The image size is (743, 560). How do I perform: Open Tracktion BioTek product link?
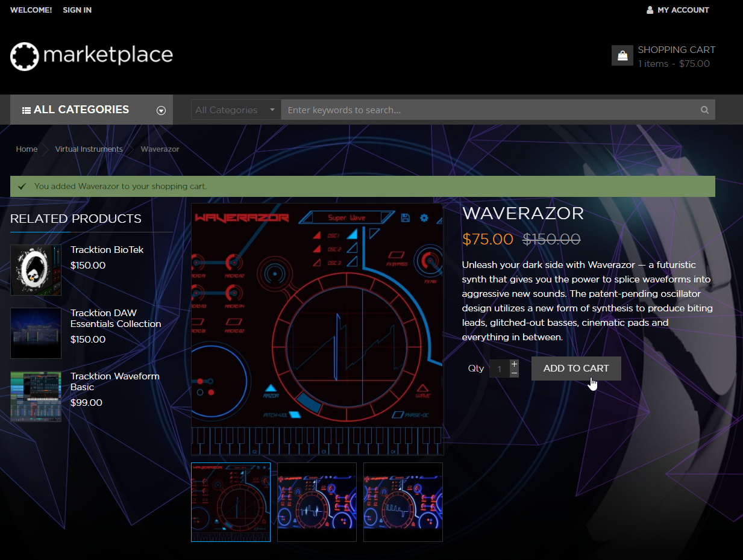point(107,250)
